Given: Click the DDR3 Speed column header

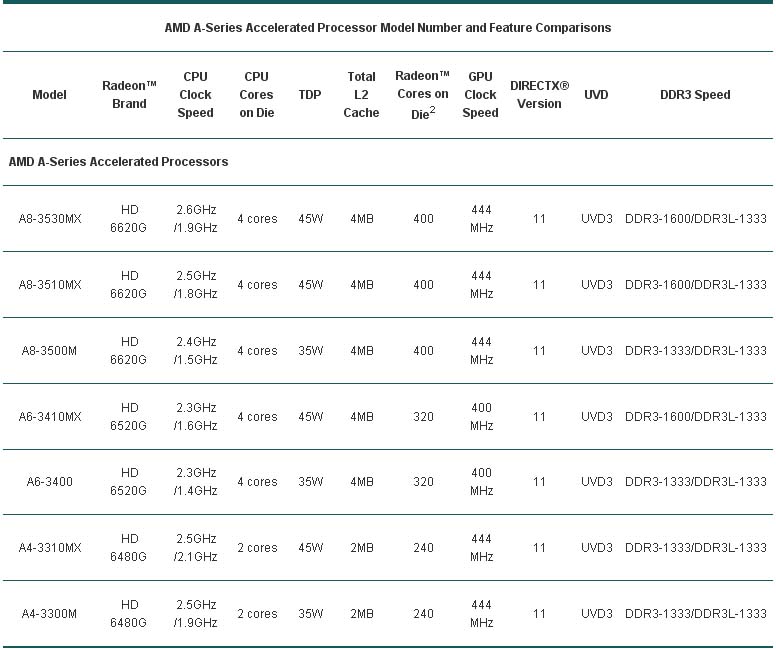Looking at the screenshot, I should (x=695, y=95).
